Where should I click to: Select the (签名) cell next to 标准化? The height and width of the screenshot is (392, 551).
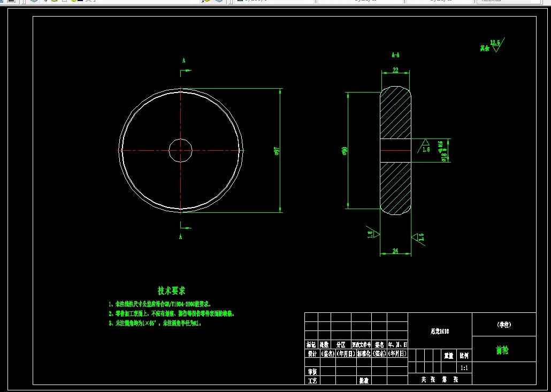[x=379, y=353]
